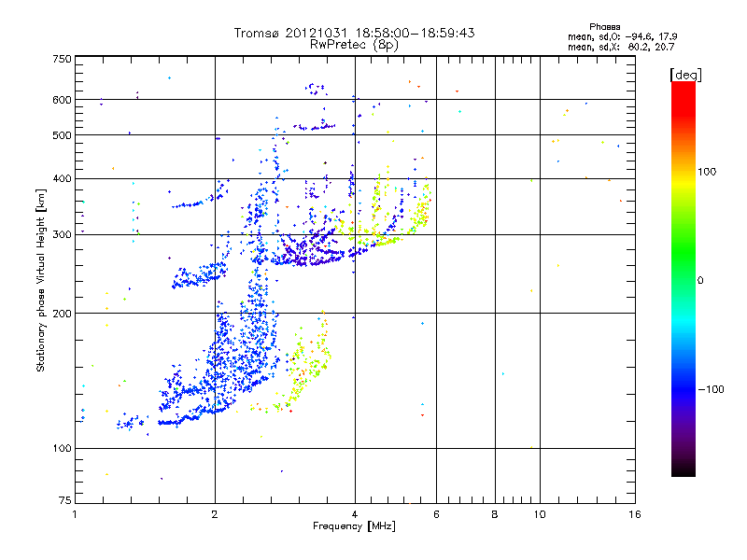Click the '[deg]' colorbar unit label
Screen dimensions: 747x560
[685, 75]
